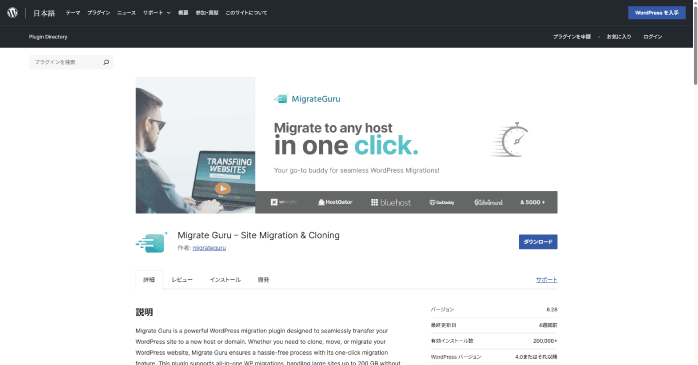Click the HostGator logo in the banner
The width and height of the screenshot is (698, 365).
click(335, 202)
